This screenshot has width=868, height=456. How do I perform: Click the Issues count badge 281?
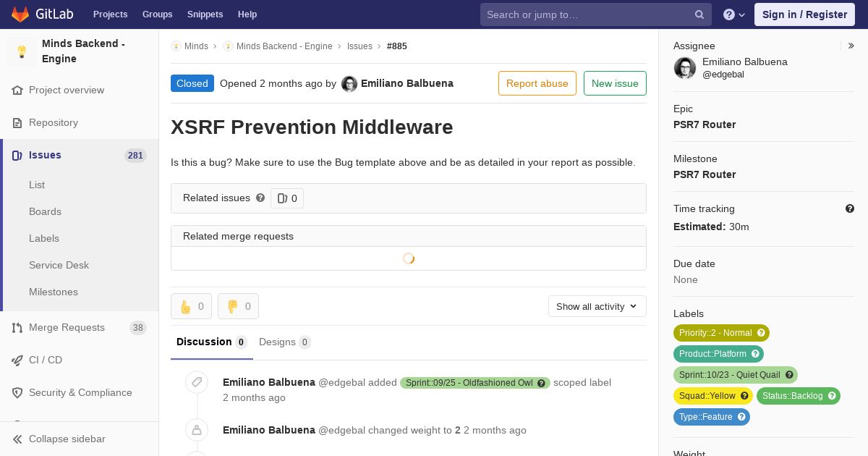tap(135, 156)
